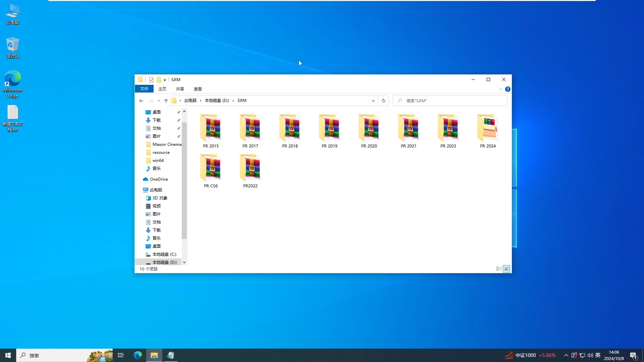Switch the 英 input method indicator
Viewport: 644px width, 362px height.
pyautogui.click(x=598, y=355)
